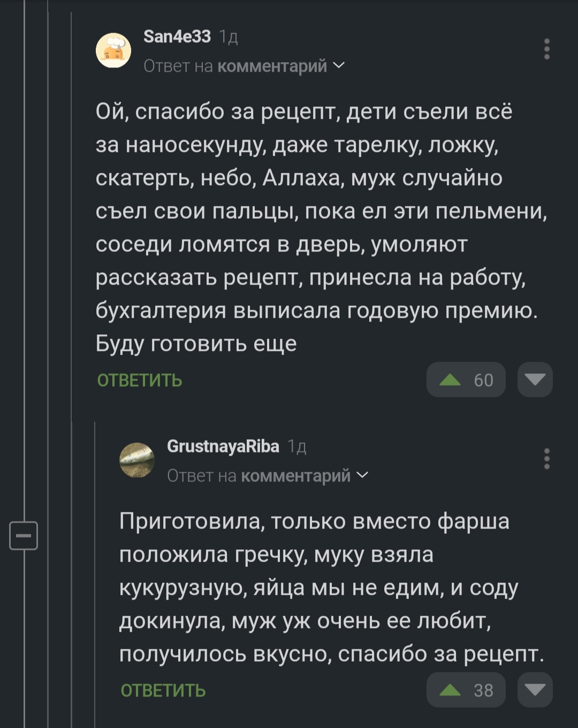The image size is (578, 728).
Task: Collapse the comment thread with minus box
Action: pyautogui.click(x=24, y=535)
